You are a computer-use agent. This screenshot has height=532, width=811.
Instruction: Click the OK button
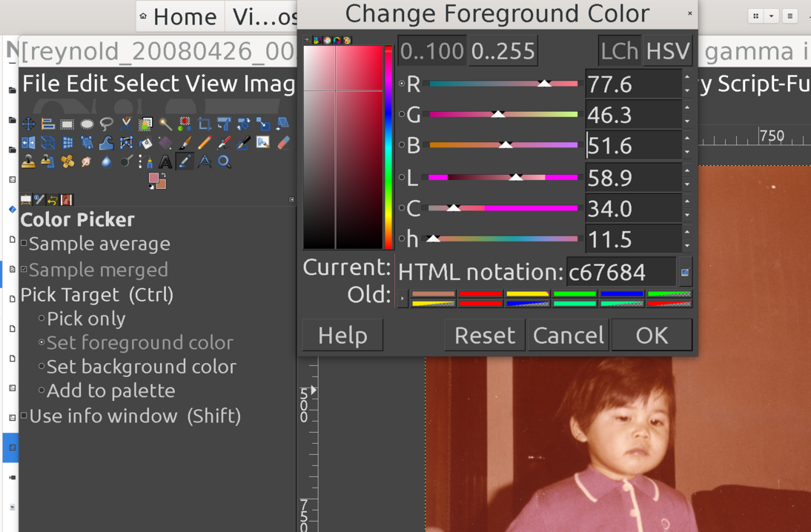tap(652, 335)
